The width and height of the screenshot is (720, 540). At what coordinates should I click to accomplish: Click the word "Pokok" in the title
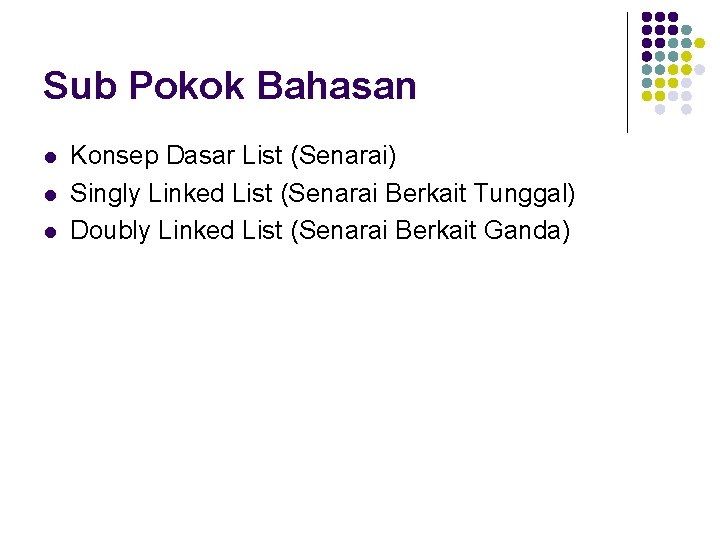186,85
